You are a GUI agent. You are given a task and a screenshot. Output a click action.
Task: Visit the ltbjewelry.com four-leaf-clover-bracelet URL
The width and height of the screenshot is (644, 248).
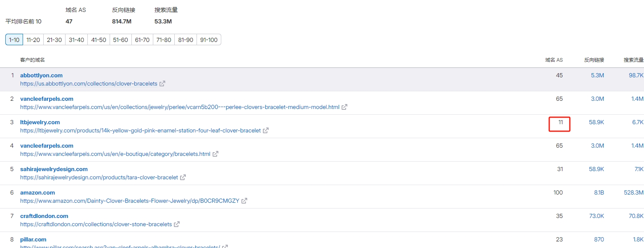click(x=141, y=130)
